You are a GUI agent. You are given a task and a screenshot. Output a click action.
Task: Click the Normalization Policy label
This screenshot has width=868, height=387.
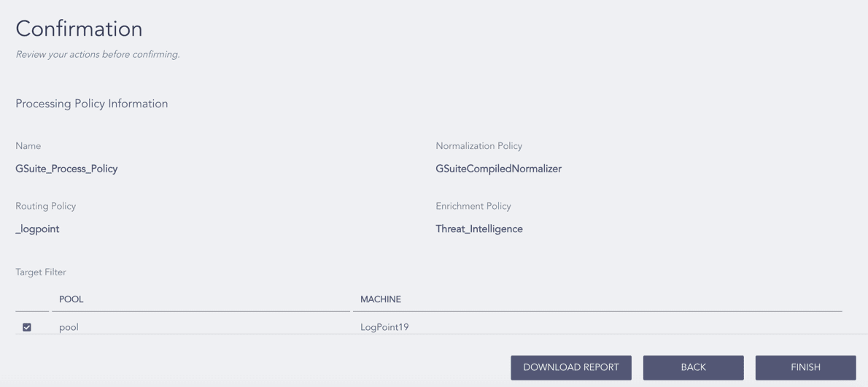coord(478,146)
